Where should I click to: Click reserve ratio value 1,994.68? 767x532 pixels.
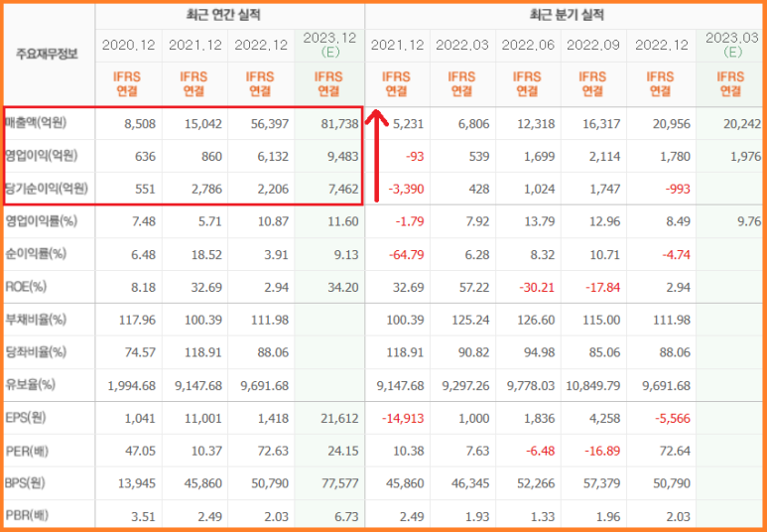pyautogui.click(x=132, y=386)
